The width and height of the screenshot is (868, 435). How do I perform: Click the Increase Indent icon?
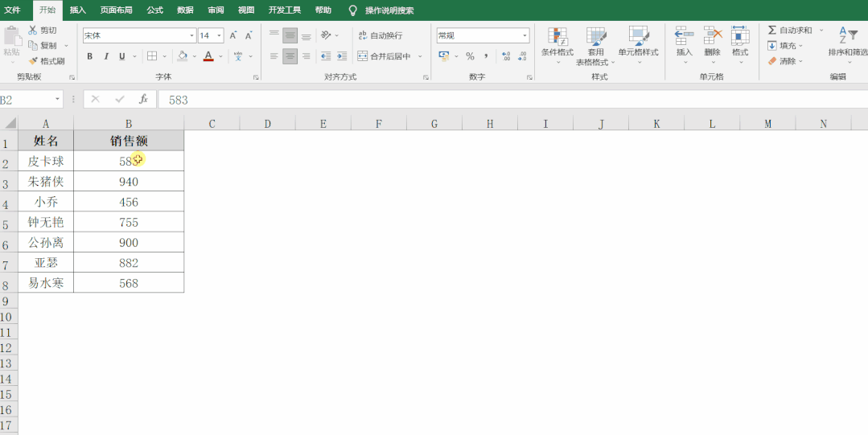click(x=342, y=56)
